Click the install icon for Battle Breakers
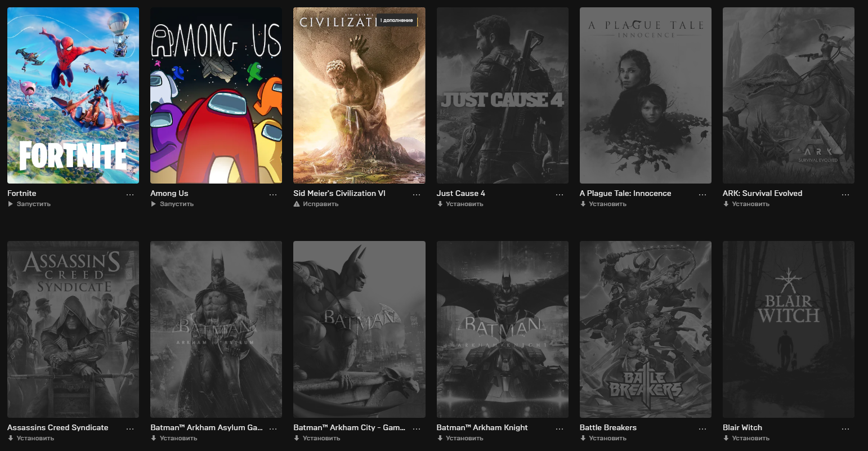 (x=583, y=438)
